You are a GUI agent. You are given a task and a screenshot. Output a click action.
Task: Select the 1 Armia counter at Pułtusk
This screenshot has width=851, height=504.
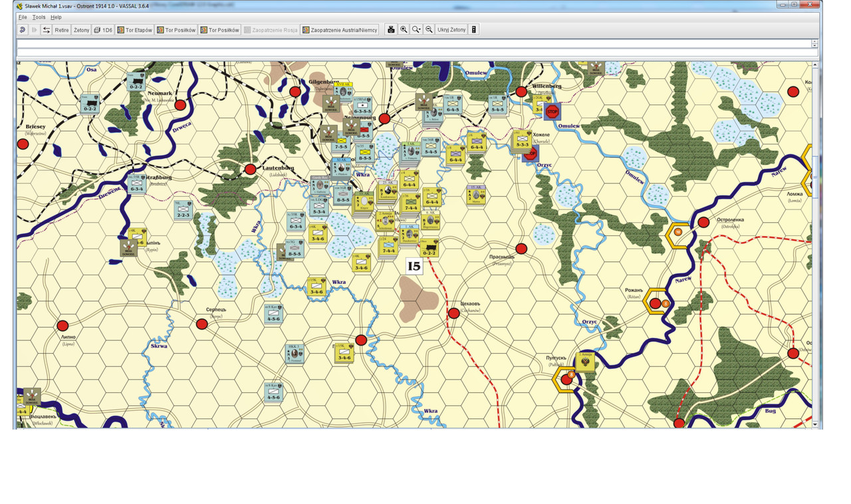point(586,362)
